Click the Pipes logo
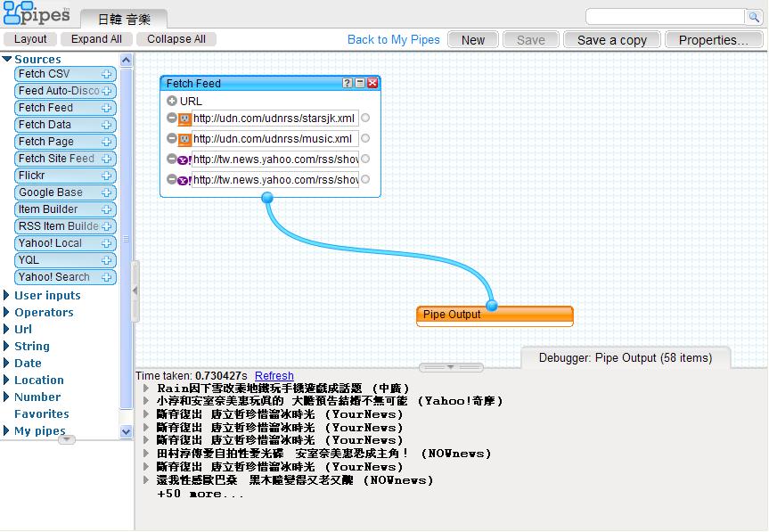Screen dimensions: 769x532 click(x=37, y=13)
